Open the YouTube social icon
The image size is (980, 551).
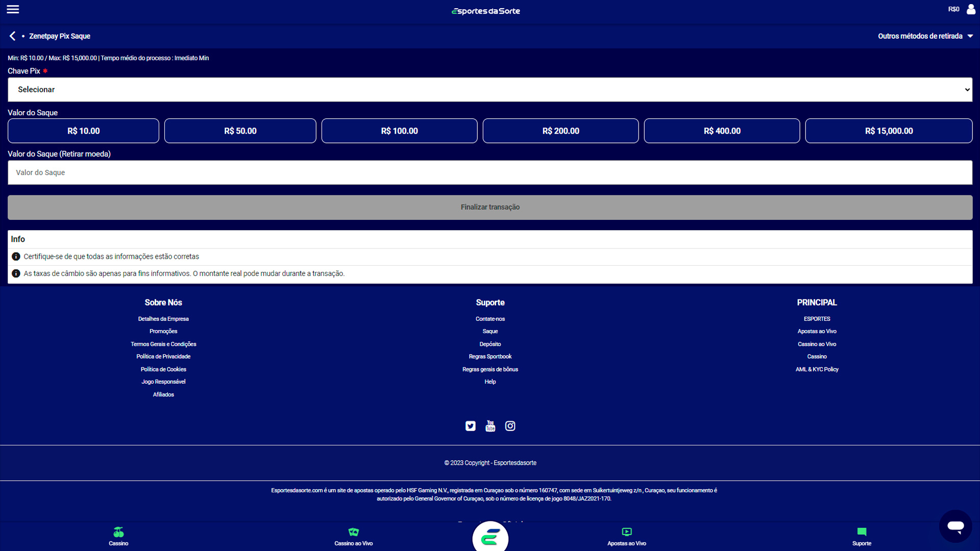point(491,426)
